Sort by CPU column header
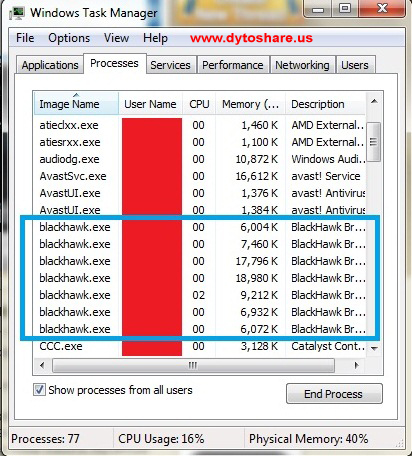Viewport: 412px width, 456px height. 199,104
